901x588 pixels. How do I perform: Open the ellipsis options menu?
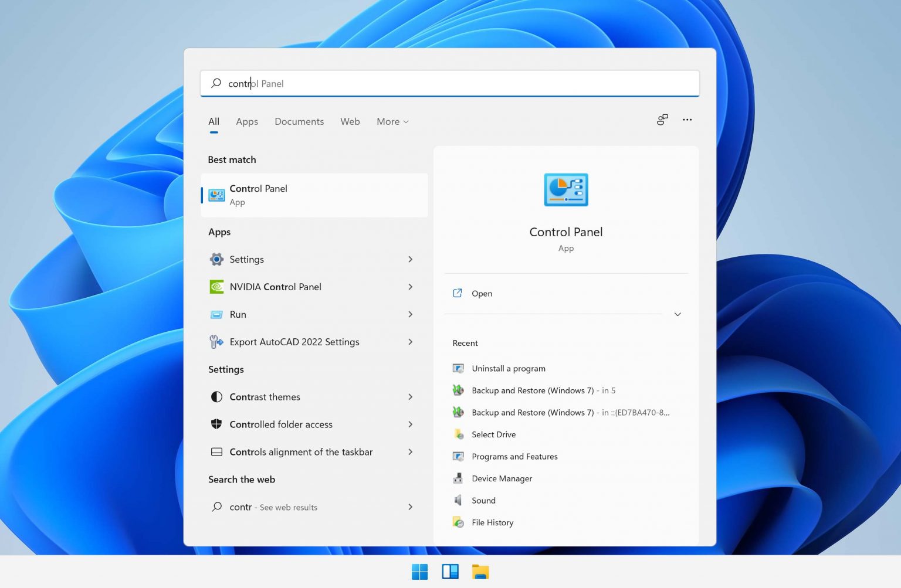coord(687,120)
